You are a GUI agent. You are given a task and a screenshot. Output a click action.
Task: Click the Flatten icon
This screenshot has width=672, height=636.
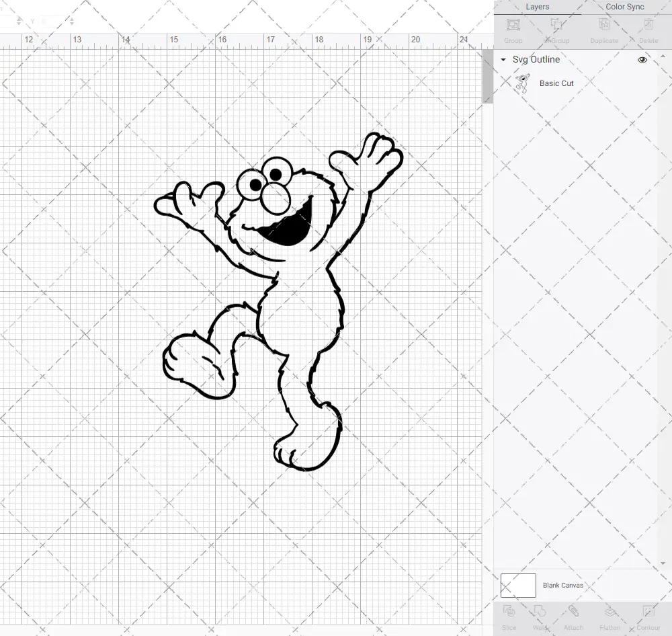coord(609,615)
